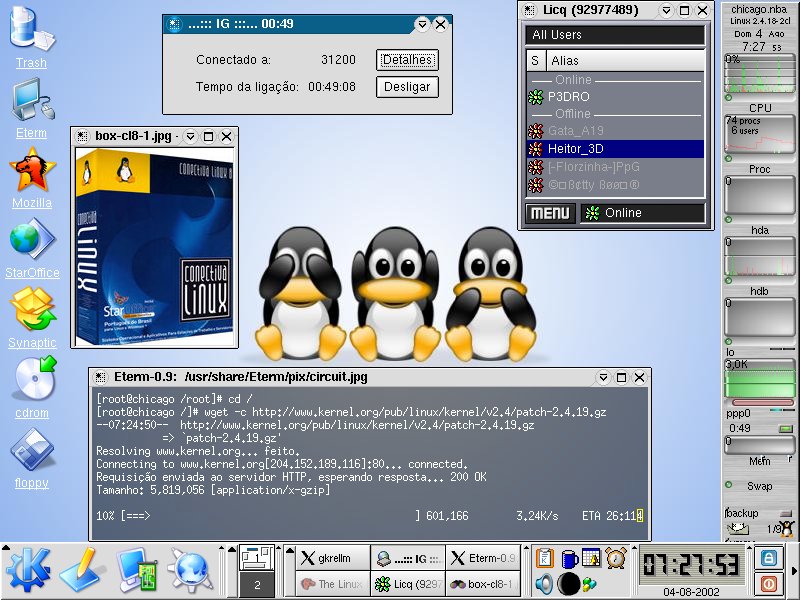Select contact P3DRO in Licq
The width and height of the screenshot is (800, 600).
pyautogui.click(x=615, y=97)
